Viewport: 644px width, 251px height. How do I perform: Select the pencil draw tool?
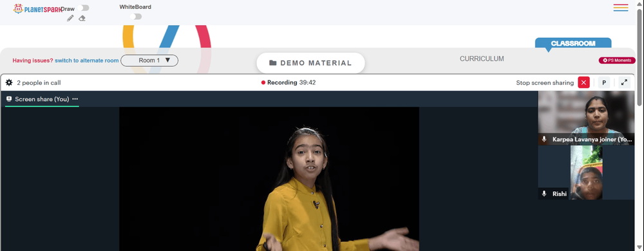point(70,18)
